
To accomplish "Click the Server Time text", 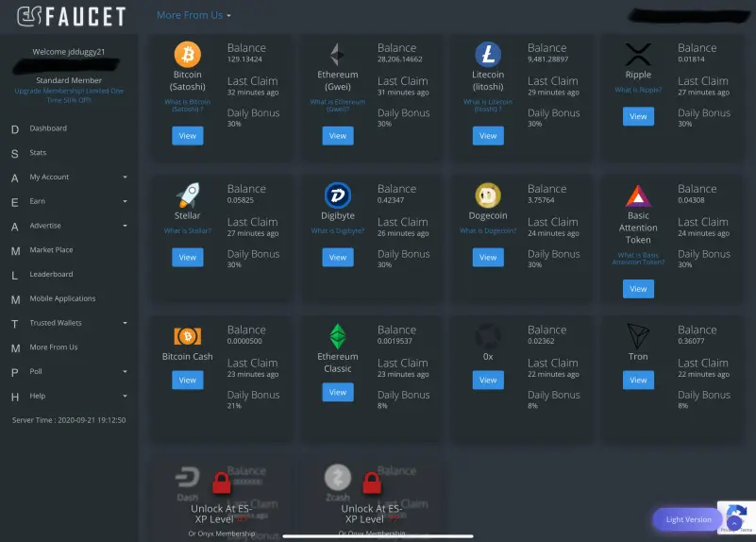I will 69,420.
